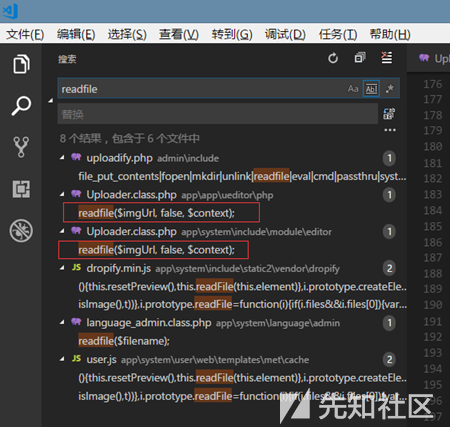This screenshot has width=450, height=427.
Task: Collapse the dropify.min.js result group
Action: (x=62, y=268)
